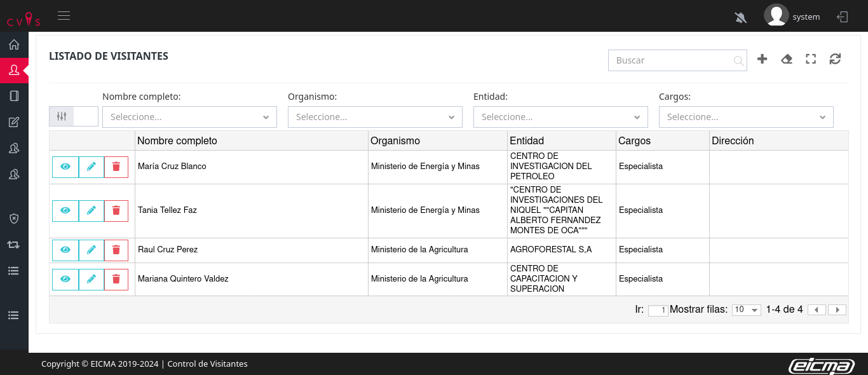Screen dimensions: 868x375
Task: Open the Nombre completo dropdown
Action: tap(189, 117)
